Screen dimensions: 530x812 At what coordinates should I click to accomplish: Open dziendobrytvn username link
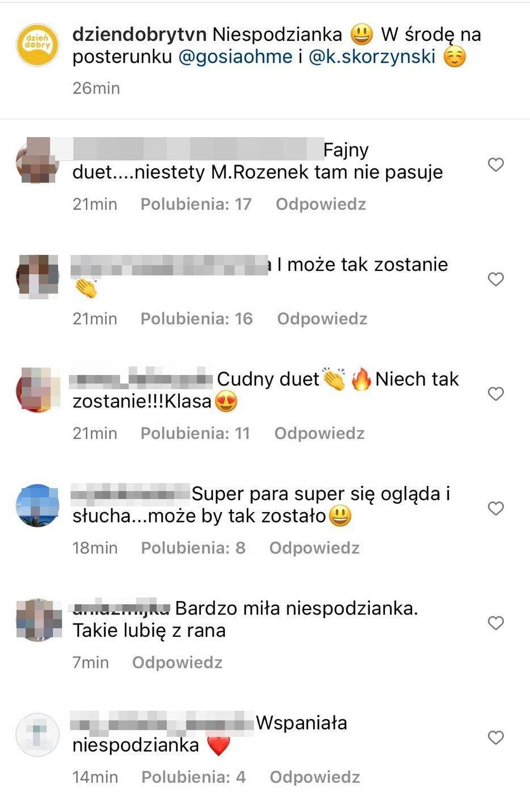point(139,35)
